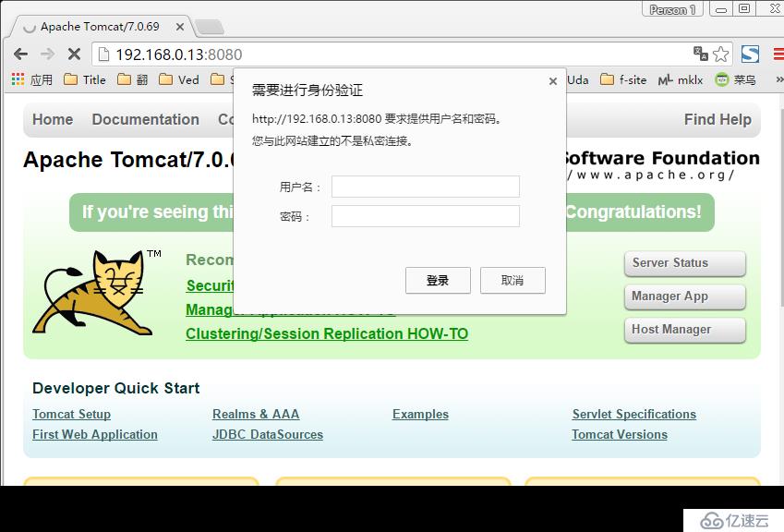Open the 翻 bookmark folder
This screenshot has width=784, height=532.
pos(132,79)
